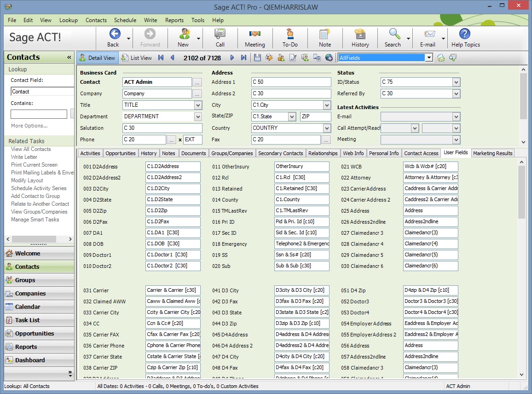Open Help Topics
Viewport: 532px width, 394px height.
(x=466, y=38)
